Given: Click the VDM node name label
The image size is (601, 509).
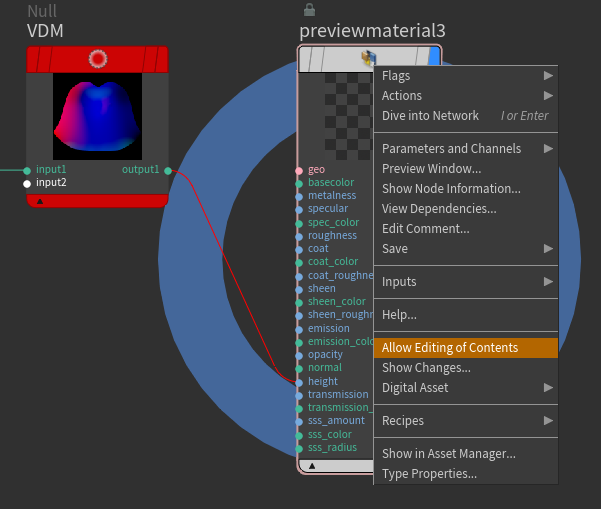Looking at the screenshot, I should pos(45,31).
